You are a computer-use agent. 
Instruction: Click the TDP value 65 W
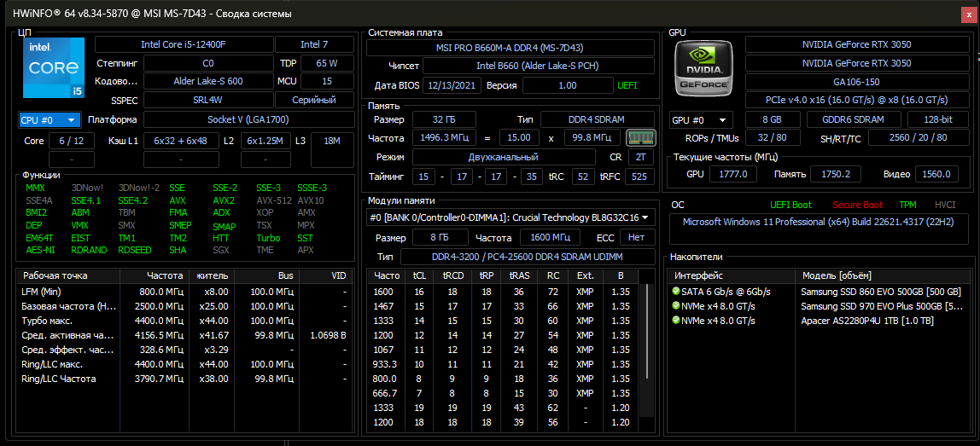pyautogui.click(x=326, y=63)
